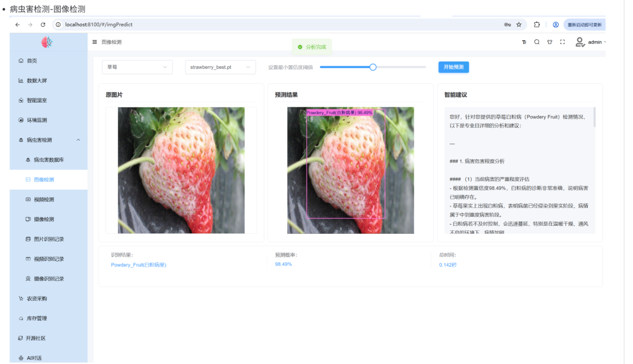Click the Powdery_Fruit(白粉病果) recognition result text
Image resolution: width=633 pixels, height=364 pixels.
point(138,265)
